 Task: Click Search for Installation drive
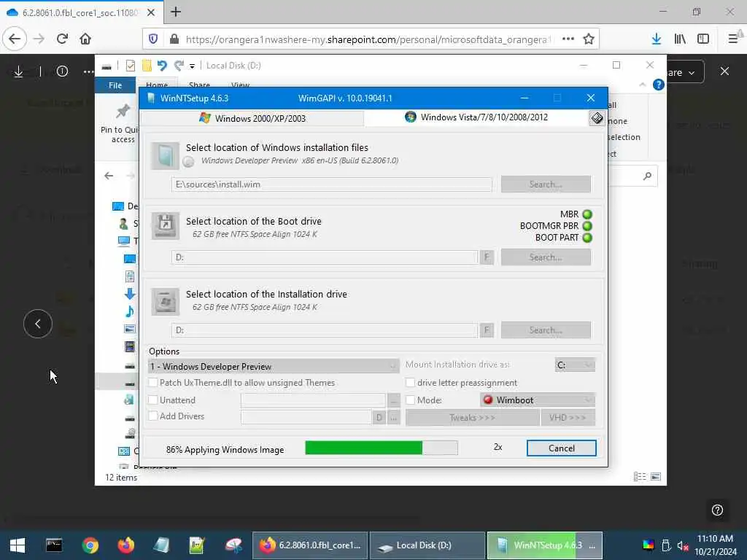point(546,330)
